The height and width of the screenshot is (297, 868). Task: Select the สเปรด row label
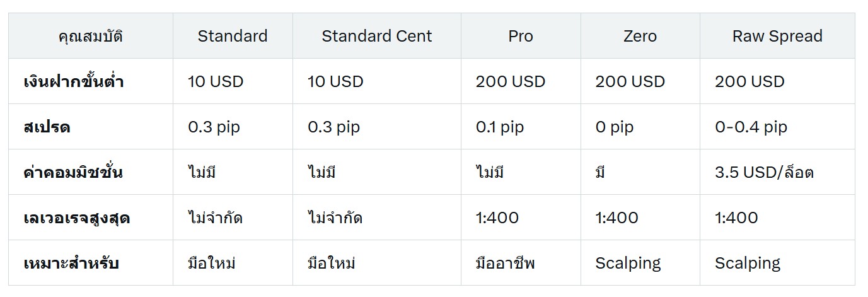[47, 127]
